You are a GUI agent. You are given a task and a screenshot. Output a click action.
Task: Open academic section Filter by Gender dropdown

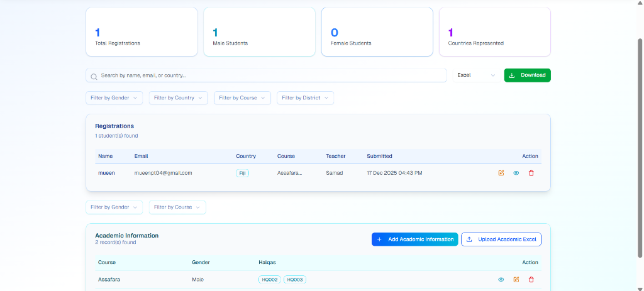[x=114, y=207]
